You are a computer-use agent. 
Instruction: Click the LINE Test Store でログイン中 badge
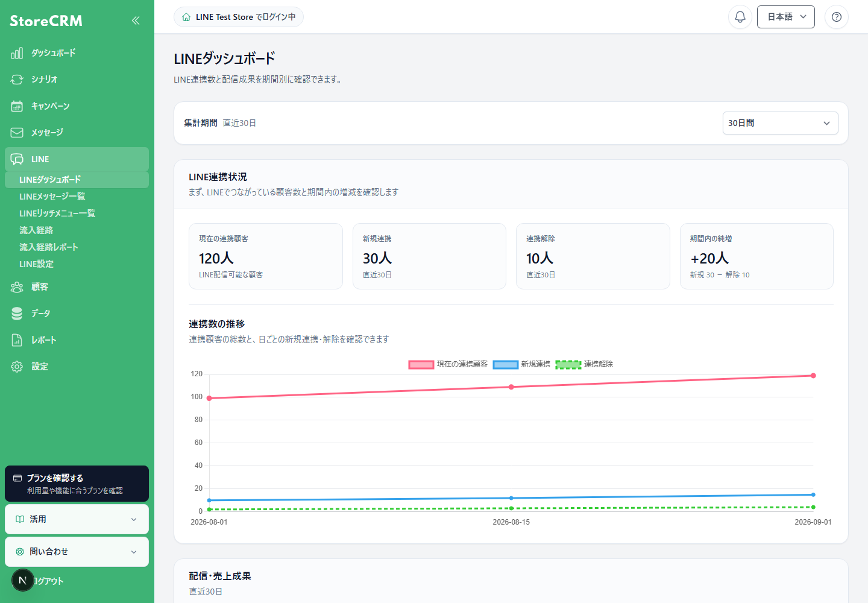click(x=239, y=17)
